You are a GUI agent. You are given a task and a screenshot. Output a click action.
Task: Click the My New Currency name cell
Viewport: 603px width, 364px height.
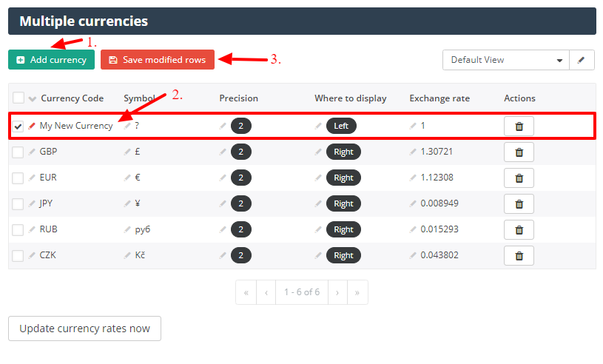pyautogui.click(x=76, y=126)
